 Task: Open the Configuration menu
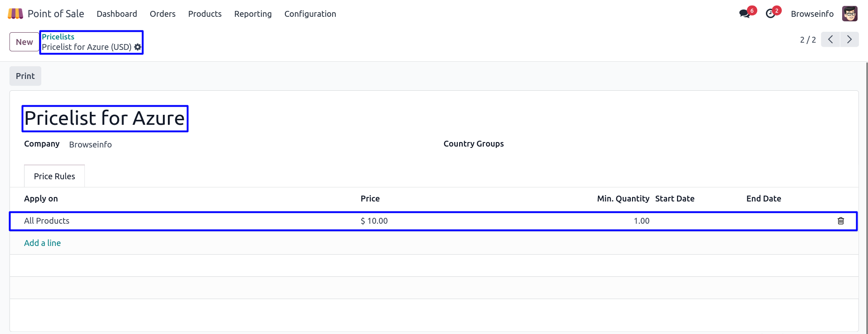[x=310, y=14]
